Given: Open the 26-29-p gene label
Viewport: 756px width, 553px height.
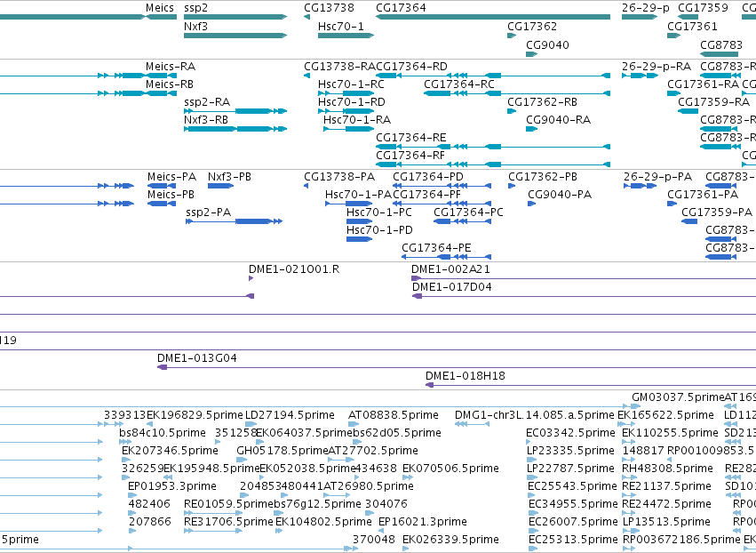Looking at the screenshot, I should click(x=646, y=8).
